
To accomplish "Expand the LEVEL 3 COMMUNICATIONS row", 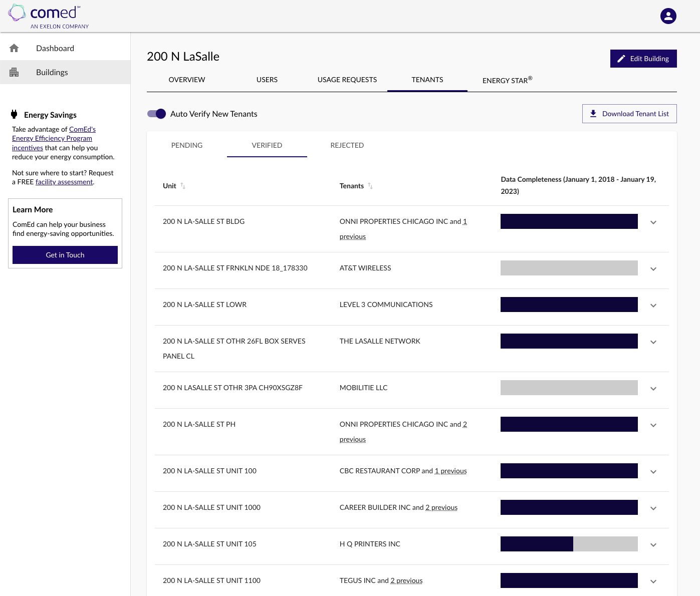I will point(653,306).
